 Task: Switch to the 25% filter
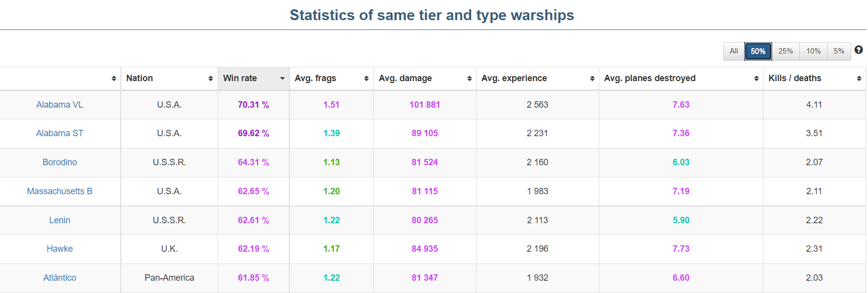[785, 51]
